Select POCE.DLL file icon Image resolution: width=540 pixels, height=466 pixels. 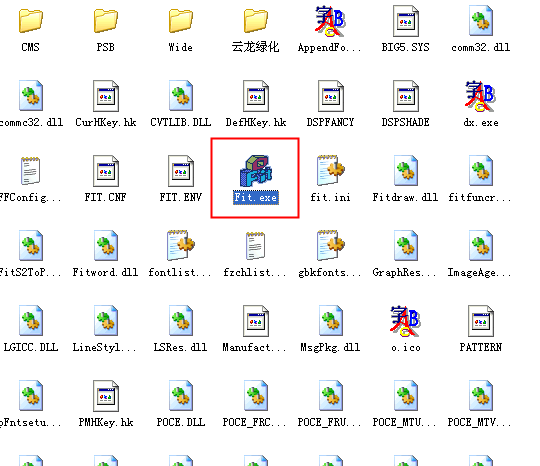tap(181, 396)
